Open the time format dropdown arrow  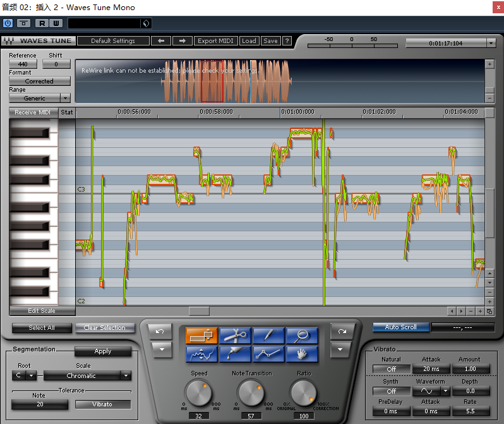point(491,43)
